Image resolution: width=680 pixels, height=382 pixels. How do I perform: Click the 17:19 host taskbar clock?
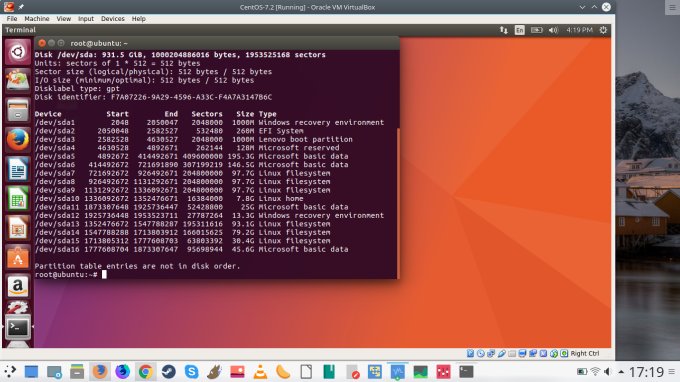[x=646, y=372]
